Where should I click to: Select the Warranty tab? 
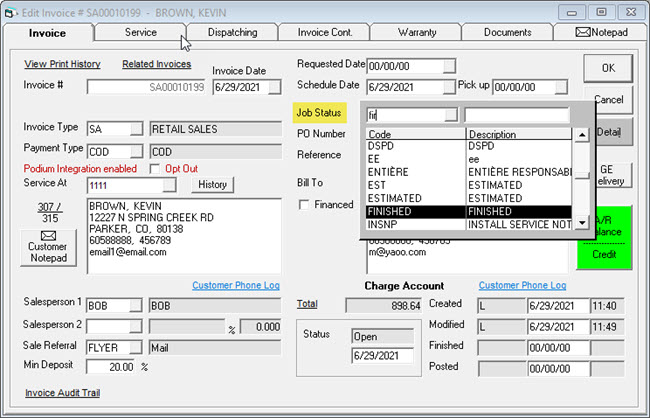pyautogui.click(x=417, y=32)
